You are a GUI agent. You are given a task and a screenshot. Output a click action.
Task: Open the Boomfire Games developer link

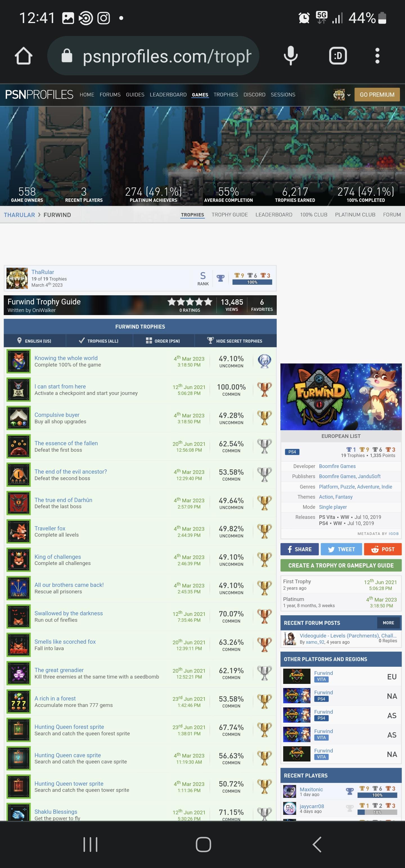337,466
